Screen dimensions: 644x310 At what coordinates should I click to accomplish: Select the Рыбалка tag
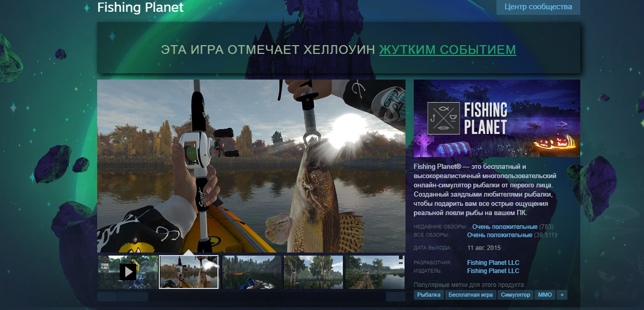tap(429, 295)
